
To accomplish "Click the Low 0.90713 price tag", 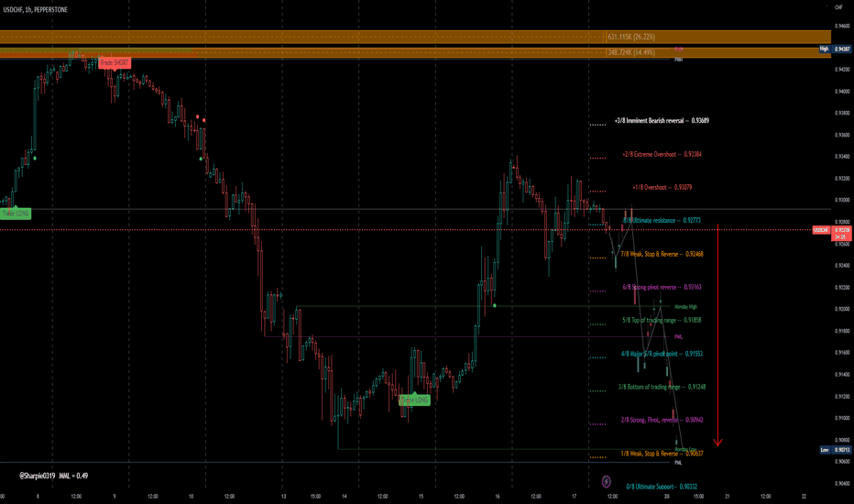I will point(836,450).
